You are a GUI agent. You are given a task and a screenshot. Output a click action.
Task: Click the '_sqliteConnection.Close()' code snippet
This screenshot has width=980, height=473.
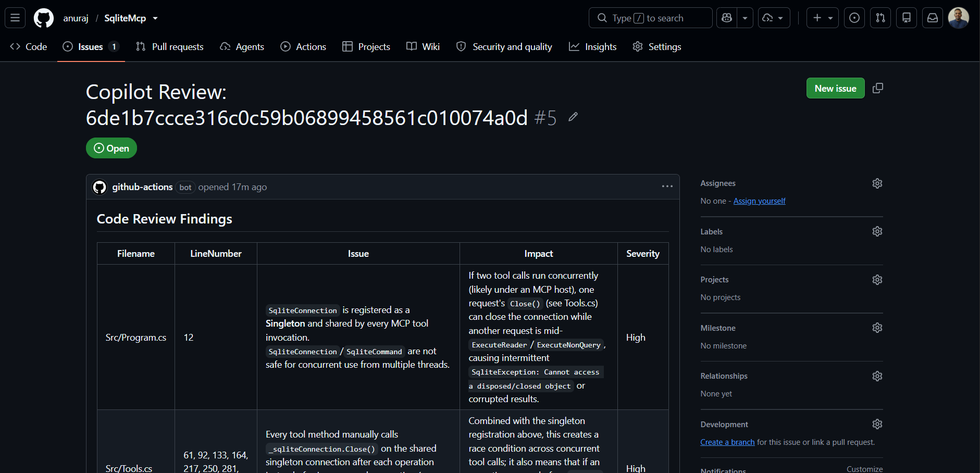click(322, 449)
